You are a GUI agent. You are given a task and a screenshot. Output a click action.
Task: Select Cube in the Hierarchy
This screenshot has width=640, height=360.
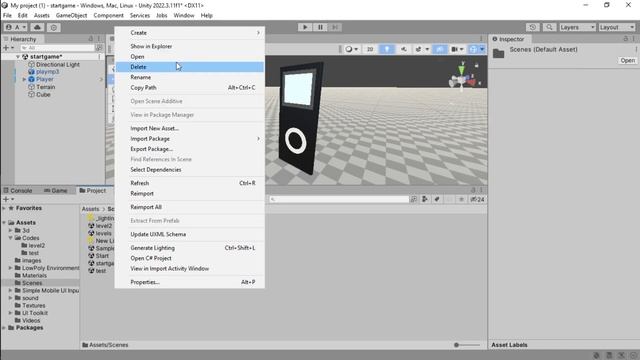coord(43,94)
